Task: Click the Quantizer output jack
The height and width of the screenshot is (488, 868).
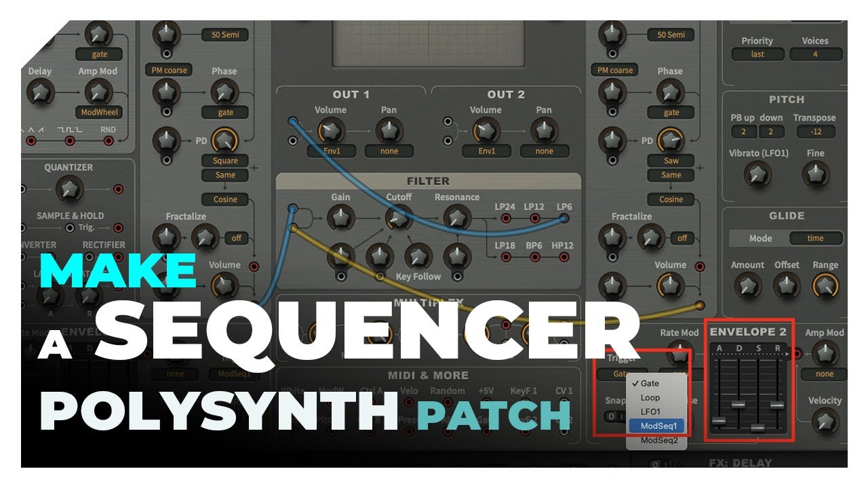Action: tap(119, 189)
